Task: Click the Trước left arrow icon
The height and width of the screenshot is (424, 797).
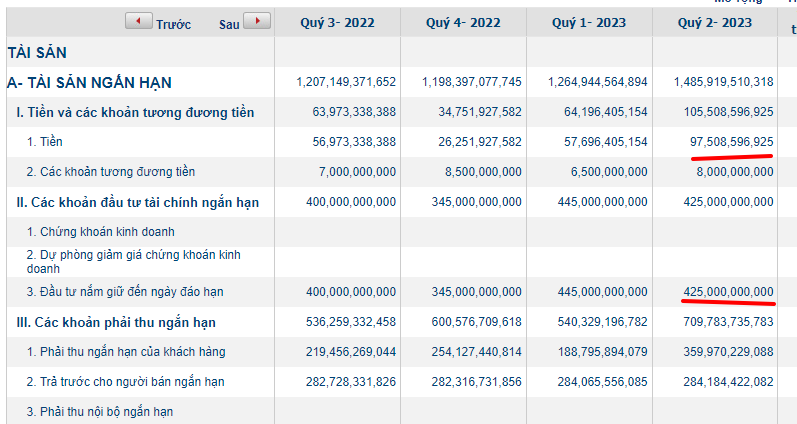Action: pyautogui.click(x=139, y=21)
